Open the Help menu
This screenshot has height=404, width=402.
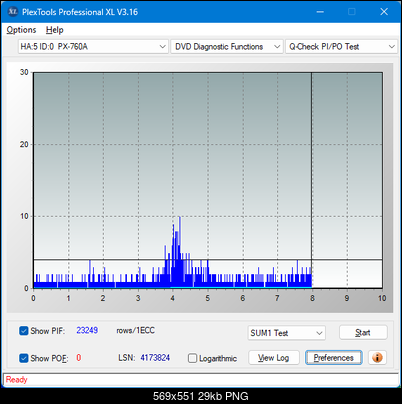point(55,30)
